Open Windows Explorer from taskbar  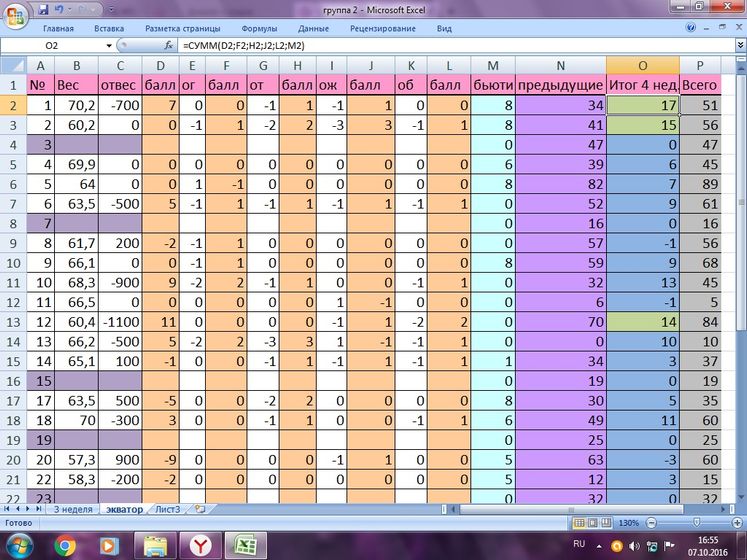click(155, 546)
